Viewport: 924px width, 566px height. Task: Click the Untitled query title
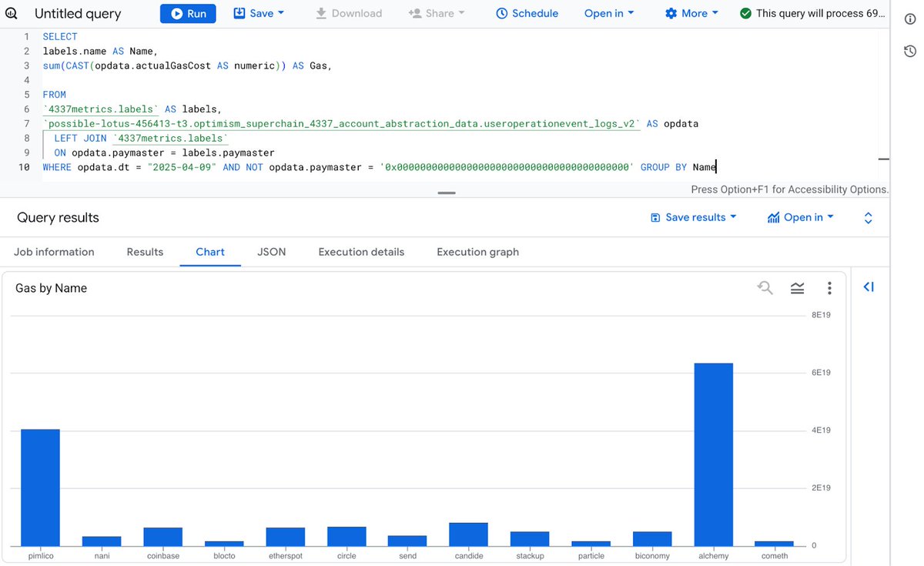(x=78, y=13)
